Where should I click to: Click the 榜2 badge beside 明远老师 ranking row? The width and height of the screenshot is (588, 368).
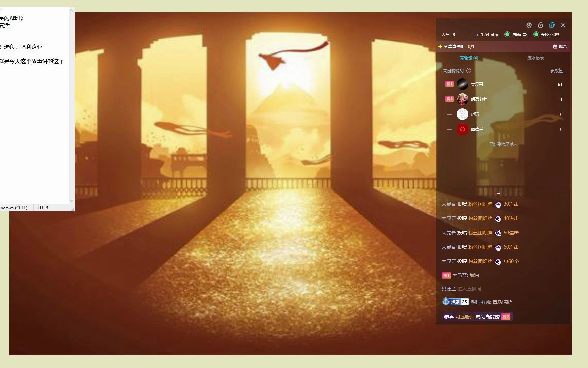coord(449,99)
